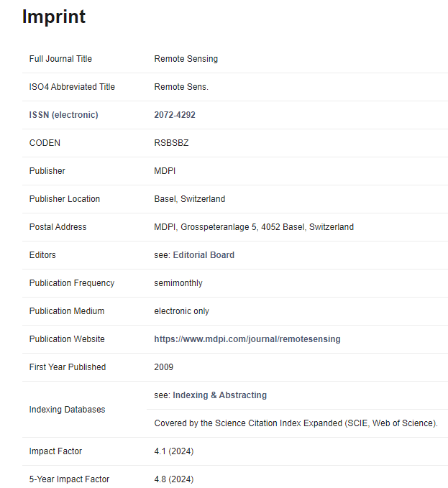Click the Imprint page heading
The height and width of the screenshot is (488, 448).
(54, 17)
